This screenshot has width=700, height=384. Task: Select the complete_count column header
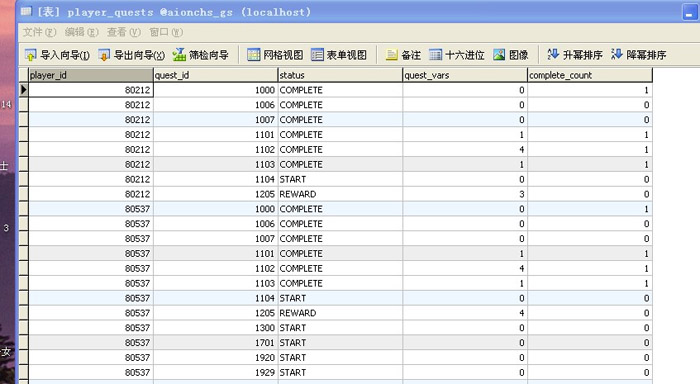(x=590, y=75)
